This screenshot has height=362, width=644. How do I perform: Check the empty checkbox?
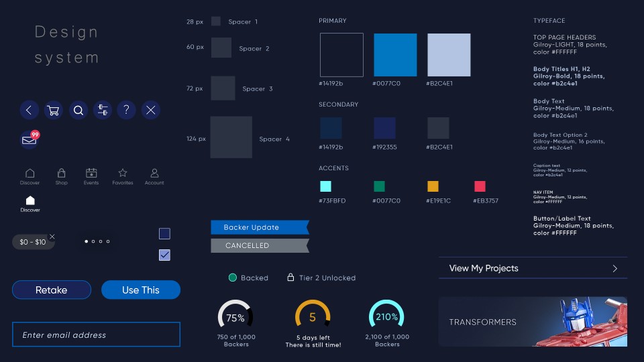(164, 234)
